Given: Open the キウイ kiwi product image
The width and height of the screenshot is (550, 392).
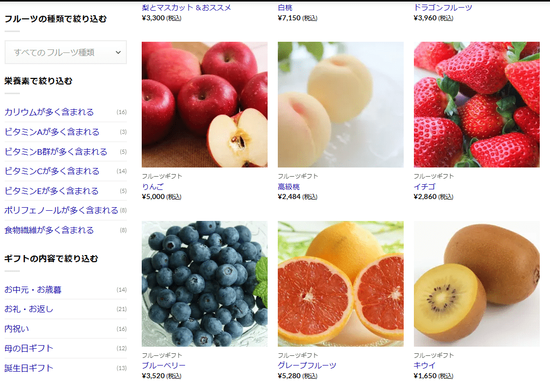Looking at the screenshot, I should click(x=477, y=284).
